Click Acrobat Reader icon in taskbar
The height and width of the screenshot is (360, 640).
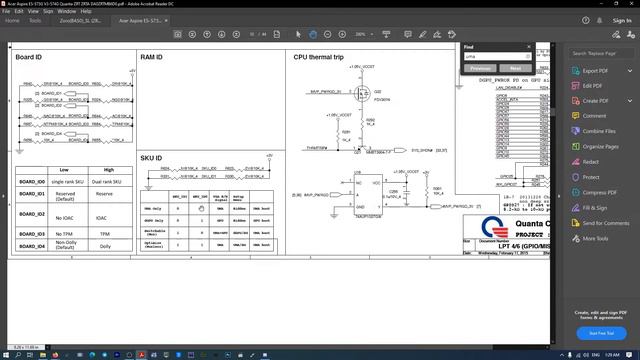coord(141,355)
